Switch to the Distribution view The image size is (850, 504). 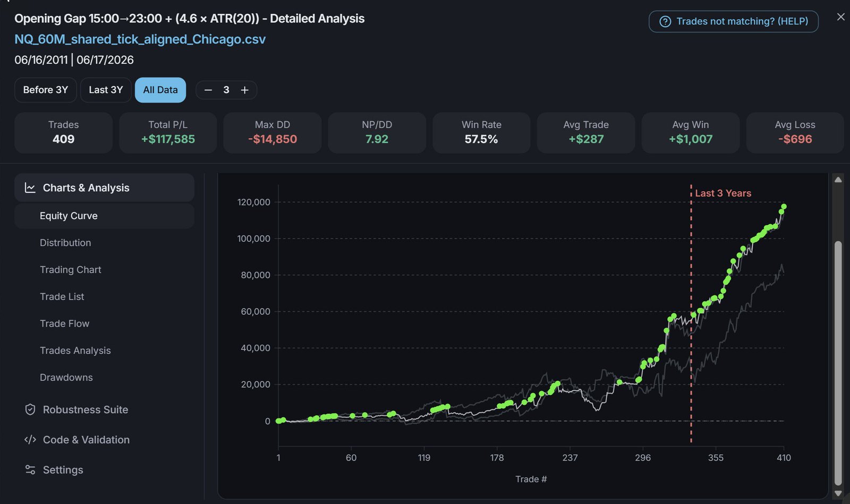[104, 243]
